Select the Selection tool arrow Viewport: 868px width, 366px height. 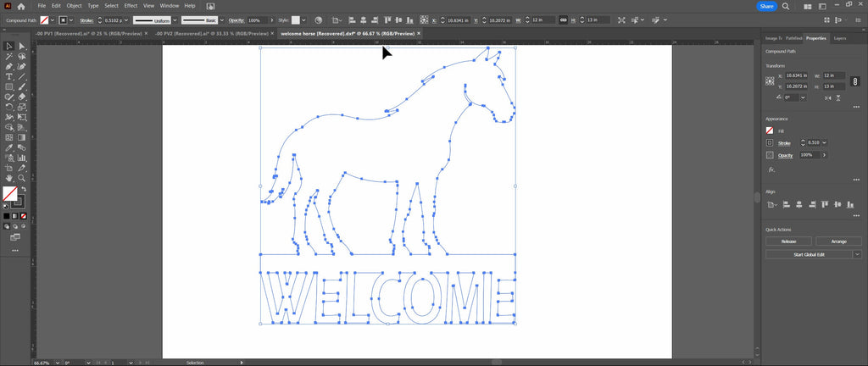pyautogui.click(x=9, y=46)
